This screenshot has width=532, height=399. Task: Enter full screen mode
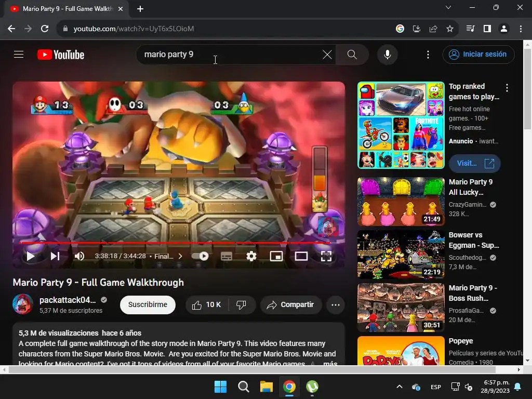(x=326, y=256)
